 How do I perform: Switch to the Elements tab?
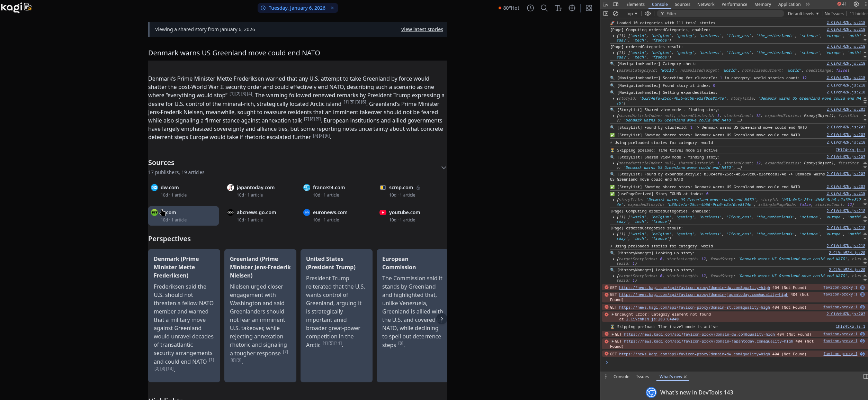point(635,4)
